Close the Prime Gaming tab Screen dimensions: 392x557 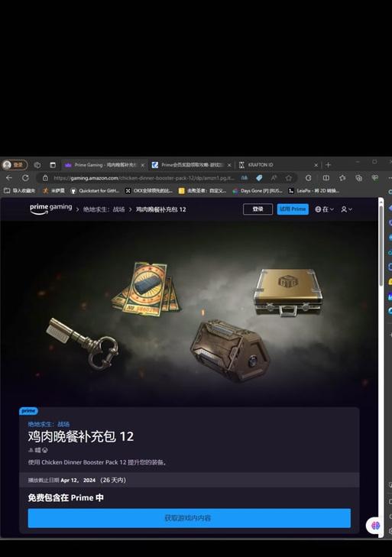click(143, 165)
